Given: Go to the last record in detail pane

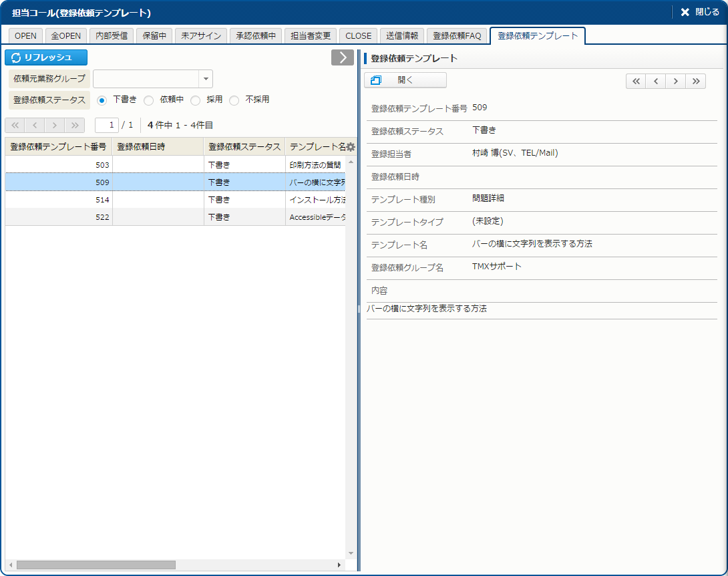Looking at the screenshot, I should [695, 82].
